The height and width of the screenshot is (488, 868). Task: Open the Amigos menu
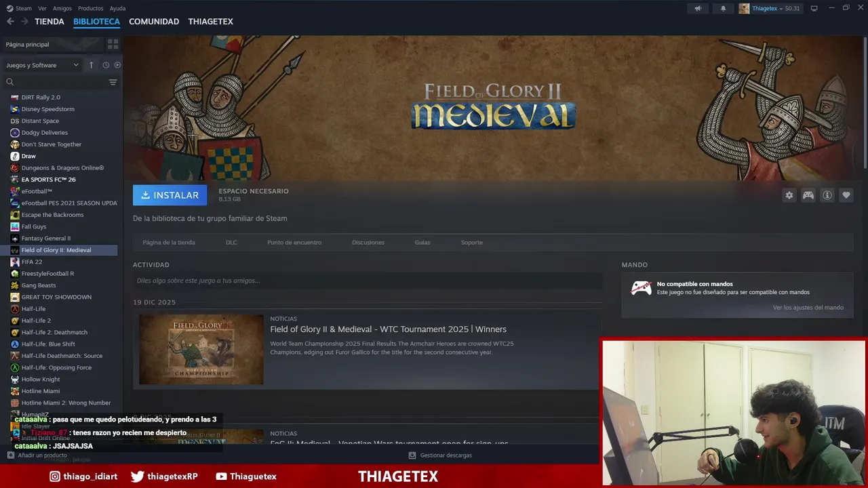point(62,8)
